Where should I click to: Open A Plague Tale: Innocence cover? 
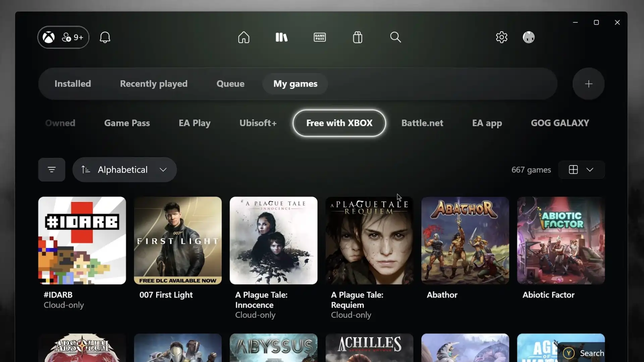[274, 241]
